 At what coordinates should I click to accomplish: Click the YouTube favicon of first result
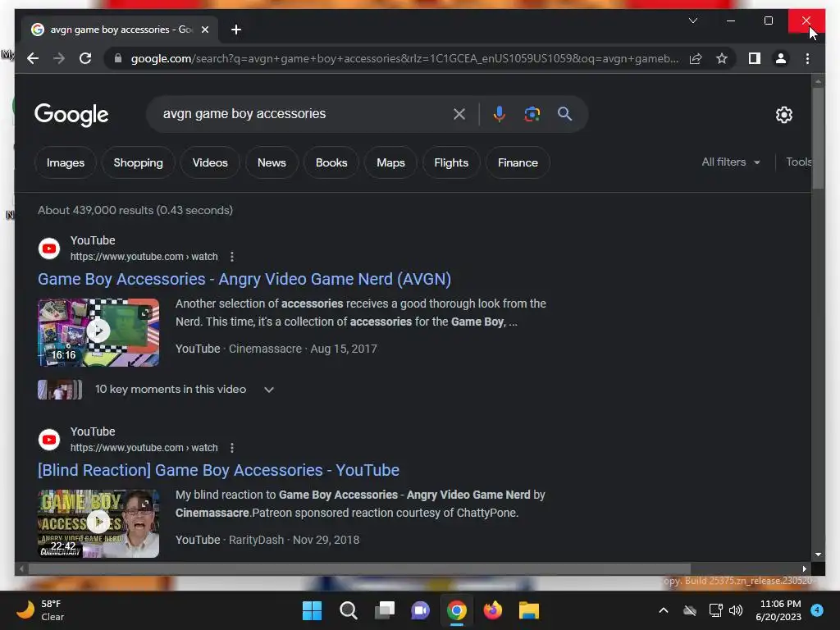click(x=49, y=249)
